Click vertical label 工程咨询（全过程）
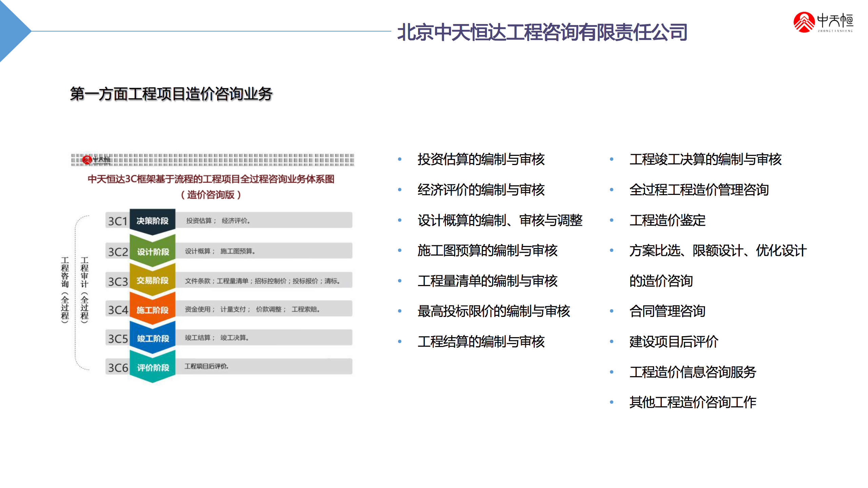Screen dimensions: 868x488 65,290
